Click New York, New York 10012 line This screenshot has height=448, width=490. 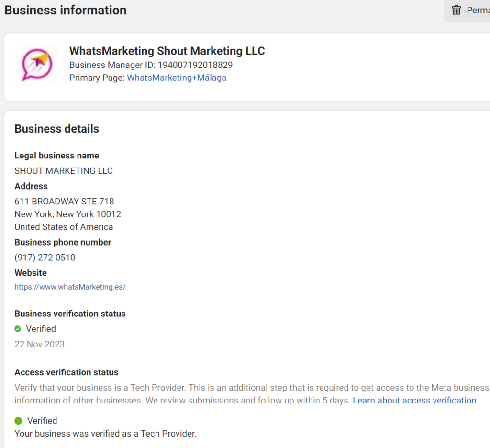tap(68, 214)
